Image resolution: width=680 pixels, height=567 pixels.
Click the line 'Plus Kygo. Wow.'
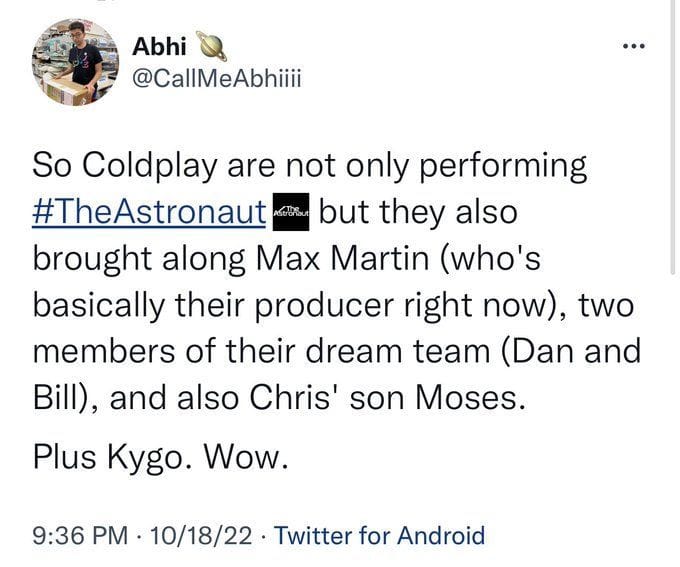(x=160, y=459)
